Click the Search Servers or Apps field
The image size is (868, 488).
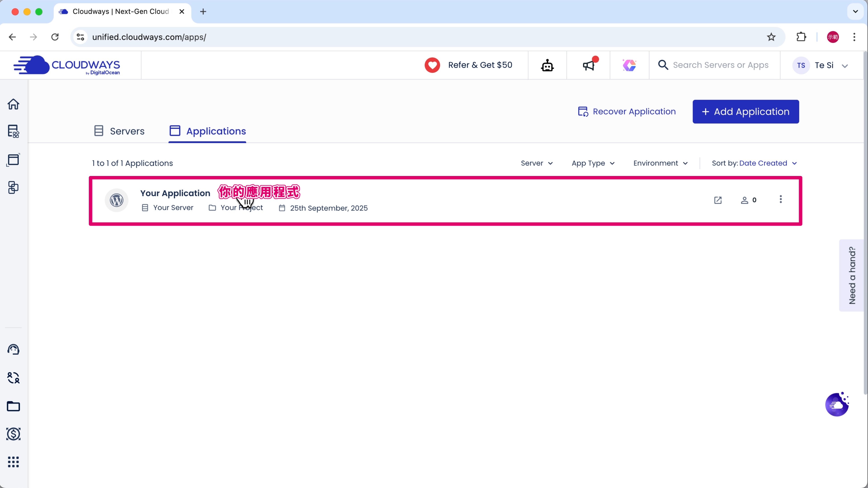click(720, 65)
